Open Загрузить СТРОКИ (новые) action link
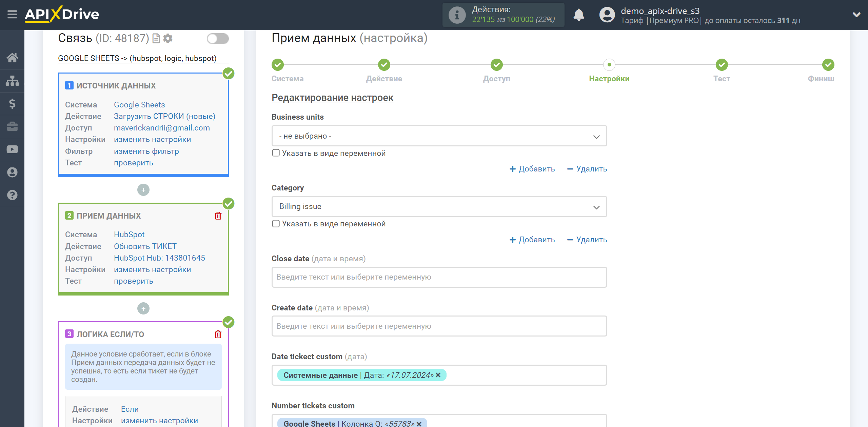 pos(164,116)
